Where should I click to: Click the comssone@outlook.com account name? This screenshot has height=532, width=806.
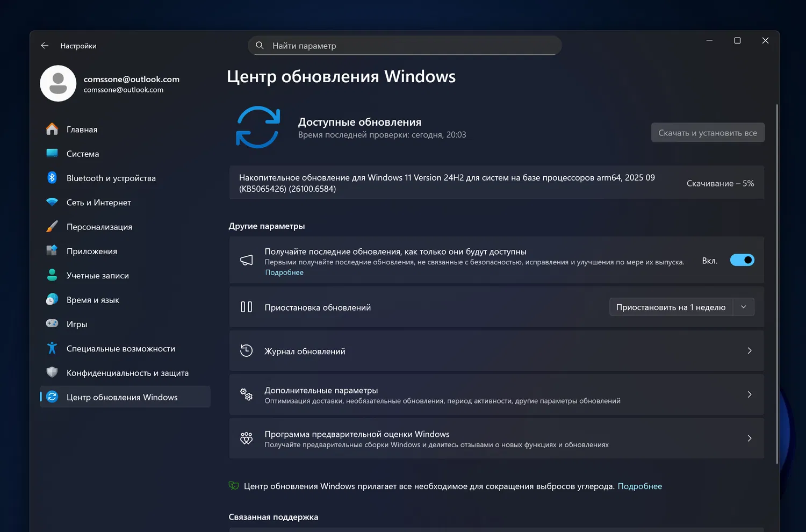click(x=132, y=79)
